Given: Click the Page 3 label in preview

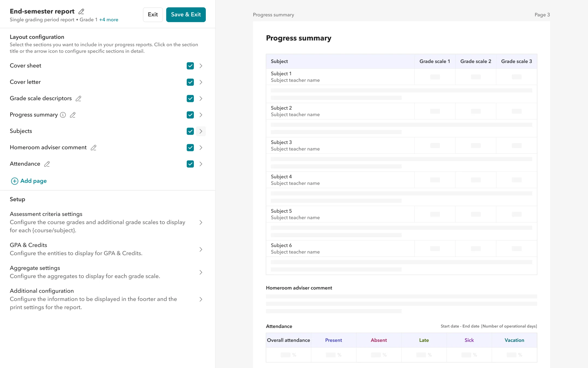Looking at the screenshot, I should tap(542, 15).
